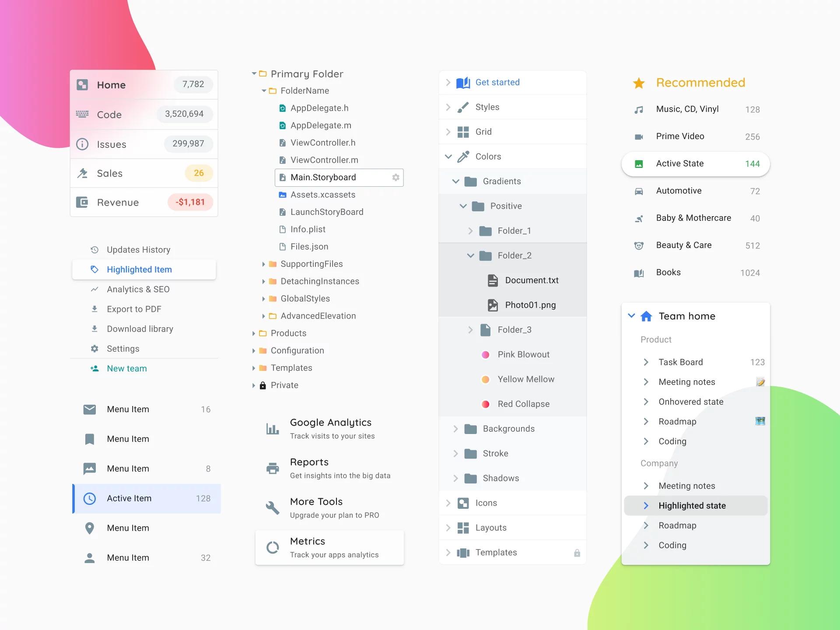
Task: Collapse the Gradients folder
Action: pyautogui.click(x=456, y=181)
